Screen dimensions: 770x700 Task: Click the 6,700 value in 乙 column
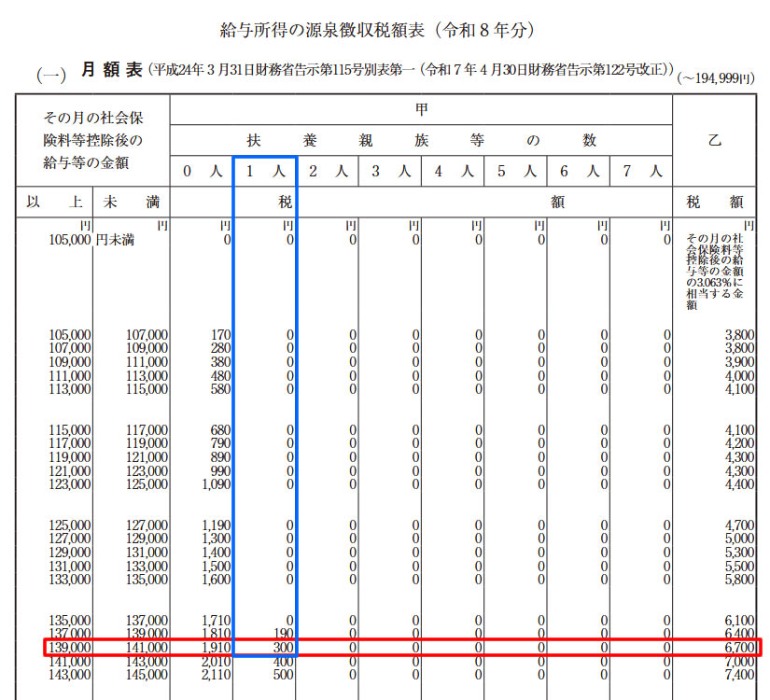(738, 648)
